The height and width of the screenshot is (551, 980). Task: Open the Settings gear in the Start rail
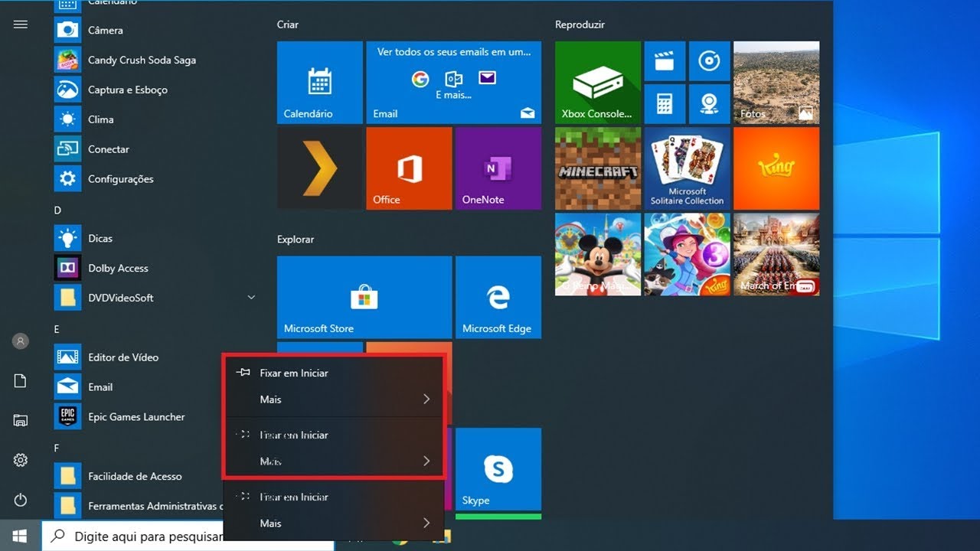pyautogui.click(x=21, y=460)
